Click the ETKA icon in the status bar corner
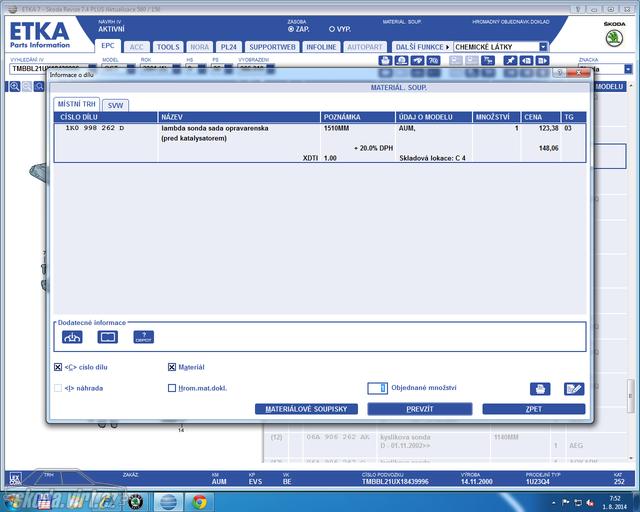 [15, 479]
